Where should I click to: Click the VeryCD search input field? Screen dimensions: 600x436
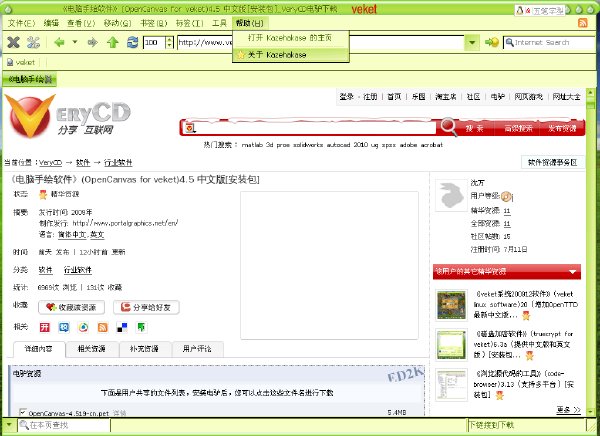(311, 128)
